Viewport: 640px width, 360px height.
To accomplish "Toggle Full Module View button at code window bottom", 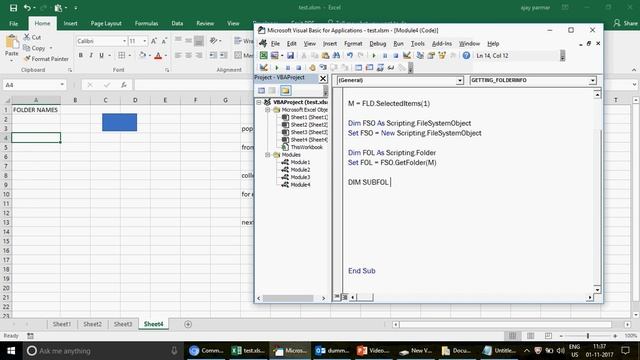I will tap(344, 297).
